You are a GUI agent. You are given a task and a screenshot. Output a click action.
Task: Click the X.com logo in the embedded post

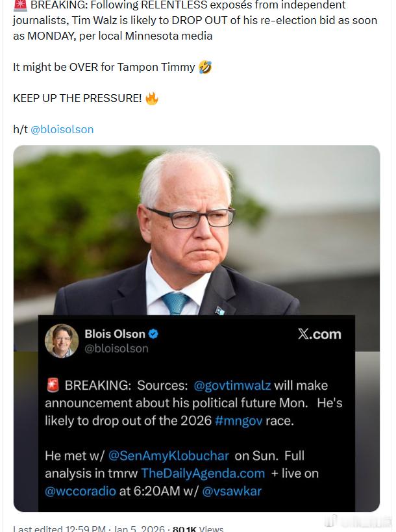319,334
